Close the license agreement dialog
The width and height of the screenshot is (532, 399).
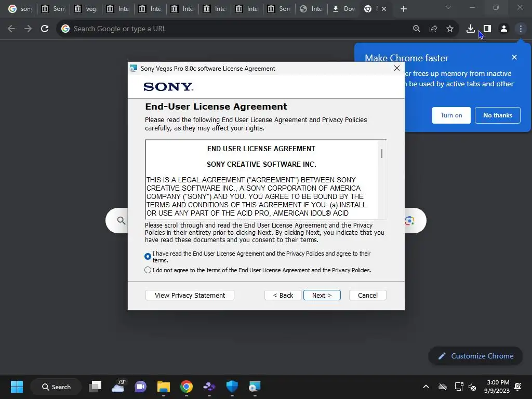point(396,68)
